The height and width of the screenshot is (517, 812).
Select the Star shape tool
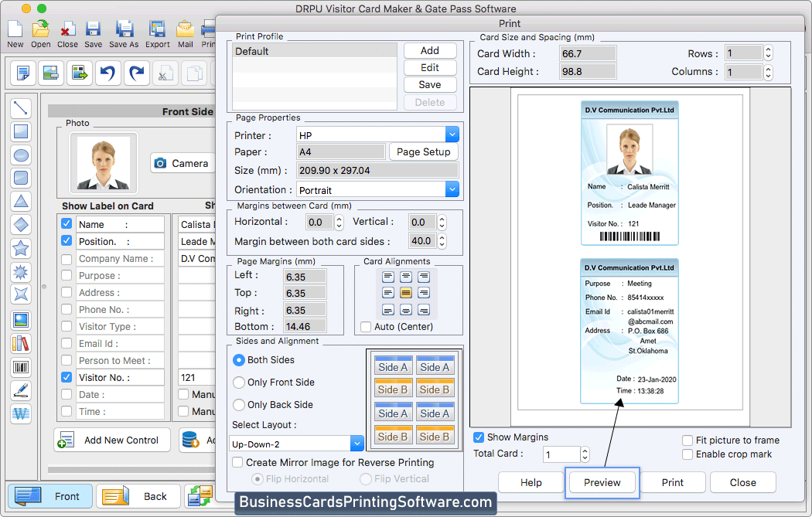click(21, 248)
